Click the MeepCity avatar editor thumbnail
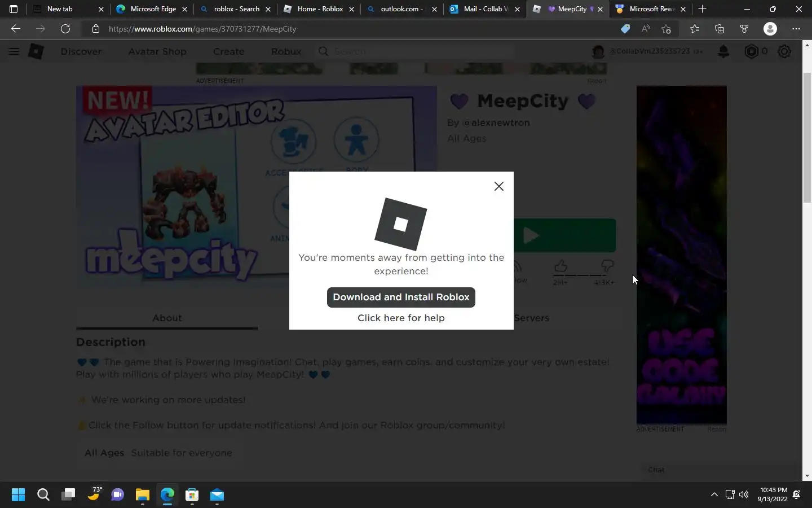This screenshot has height=508, width=812. click(x=257, y=187)
